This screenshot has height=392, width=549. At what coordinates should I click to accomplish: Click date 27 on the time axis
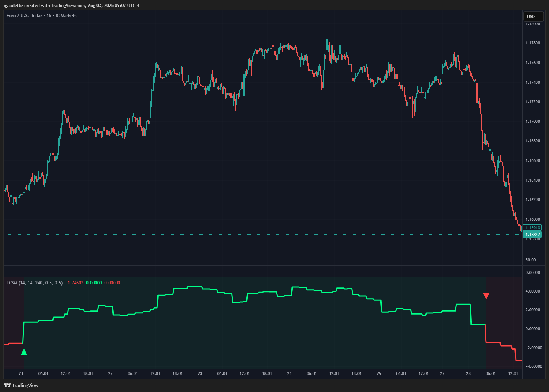coord(442,373)
